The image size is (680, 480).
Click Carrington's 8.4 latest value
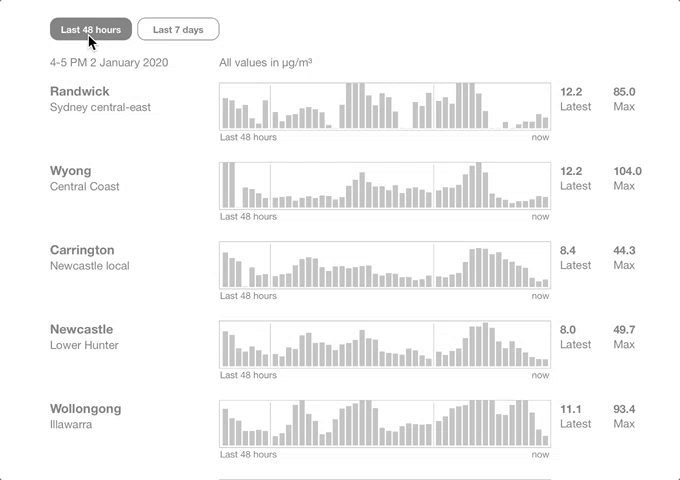(568, 250)
